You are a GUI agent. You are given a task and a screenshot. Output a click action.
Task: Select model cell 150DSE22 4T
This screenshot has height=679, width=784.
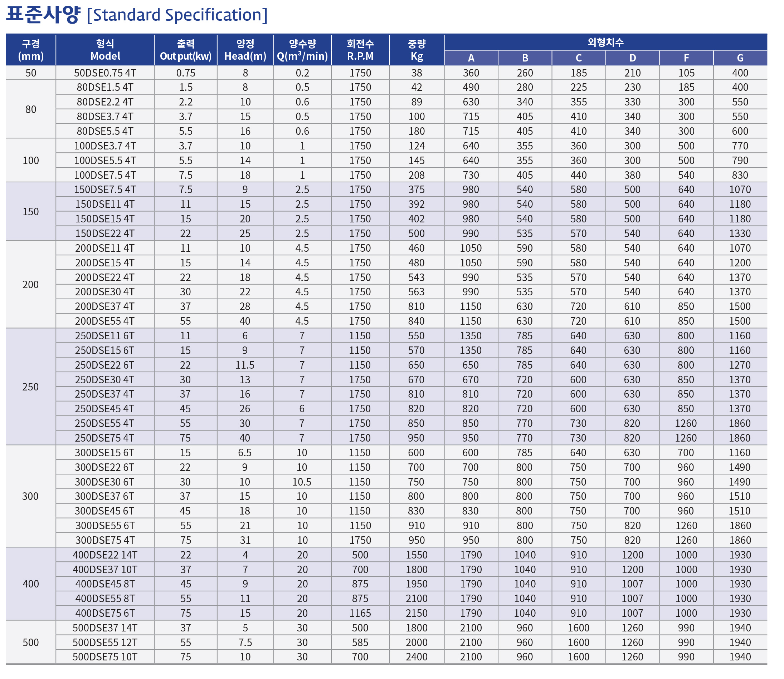click(106, 233)
